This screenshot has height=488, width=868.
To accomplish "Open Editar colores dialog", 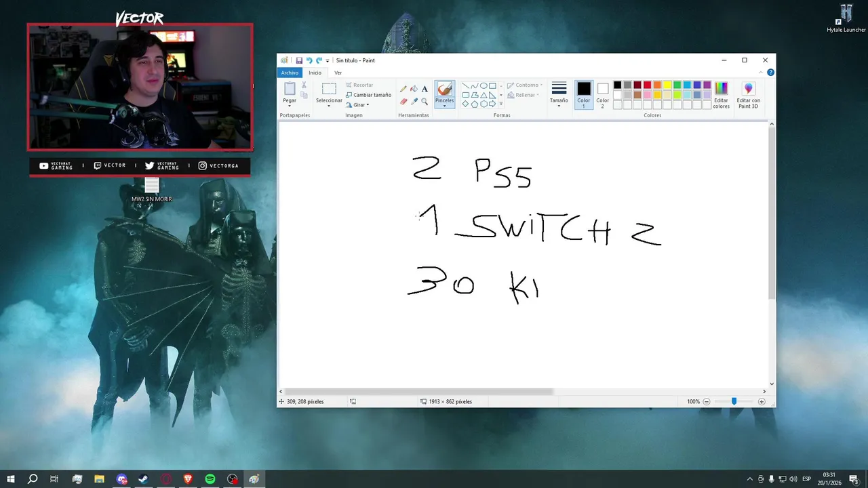I will [722, 95].
